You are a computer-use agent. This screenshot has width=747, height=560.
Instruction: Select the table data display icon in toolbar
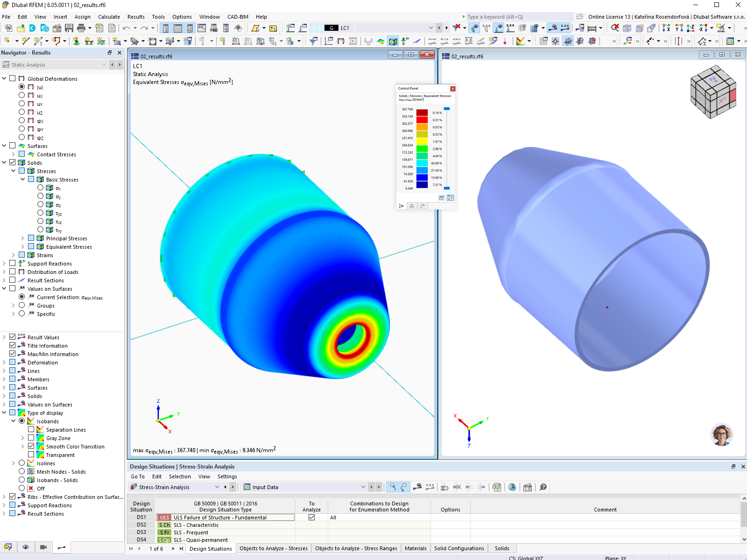[x=178, y=28]
